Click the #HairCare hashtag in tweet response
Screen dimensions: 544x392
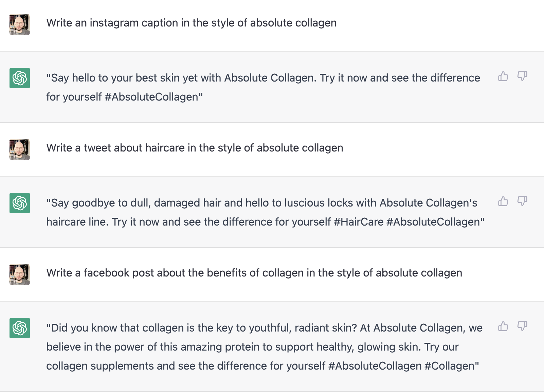coord(358,222)
